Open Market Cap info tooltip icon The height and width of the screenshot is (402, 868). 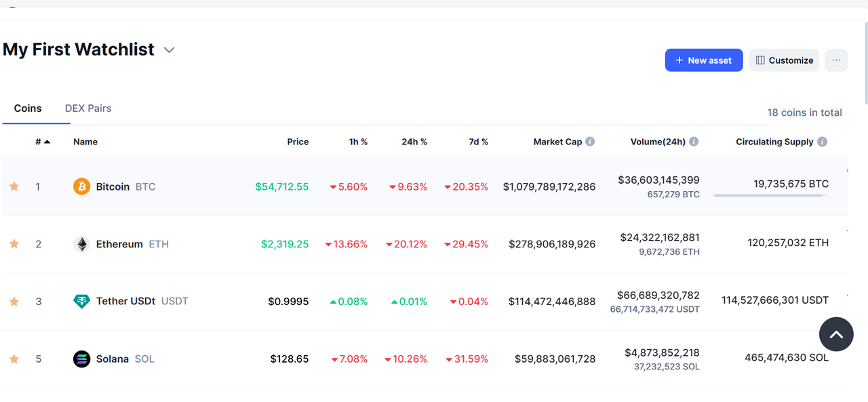tap(590, 142)
